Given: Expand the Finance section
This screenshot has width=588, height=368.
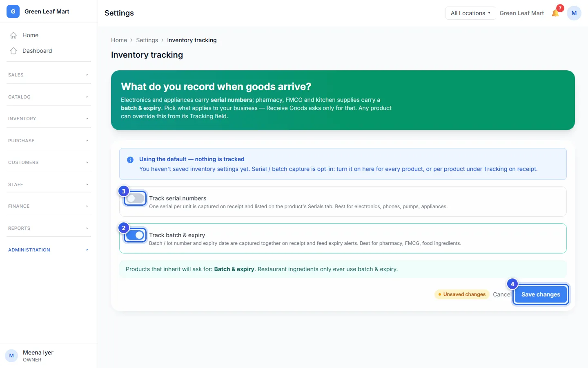Looking at the screenshot, I should (x=49, y=206).
